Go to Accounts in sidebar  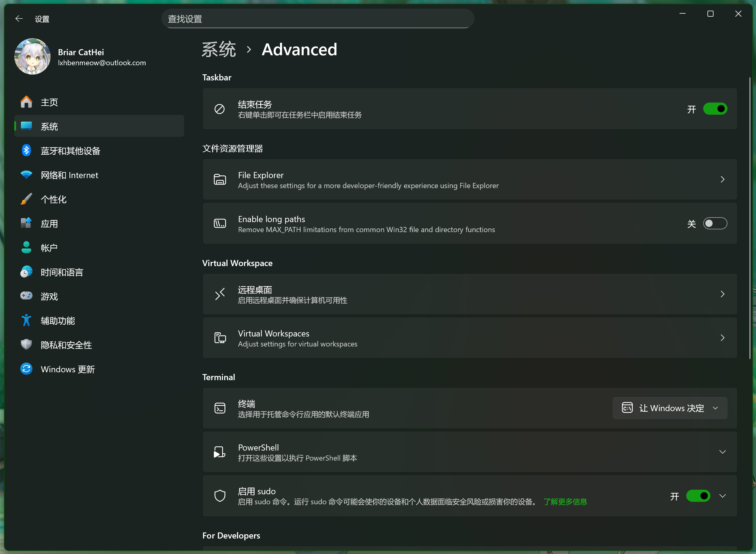pyautogui.click(x=49, y=248)
